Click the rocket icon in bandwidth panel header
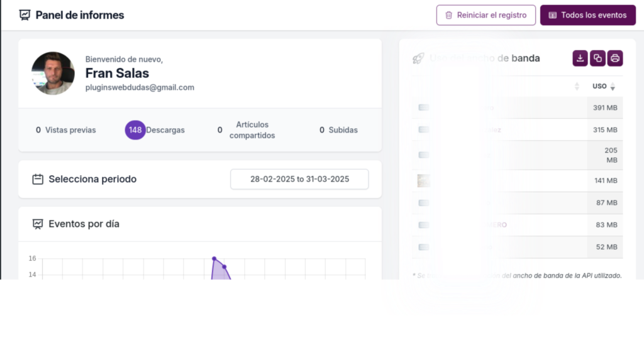 click(418, 58)
